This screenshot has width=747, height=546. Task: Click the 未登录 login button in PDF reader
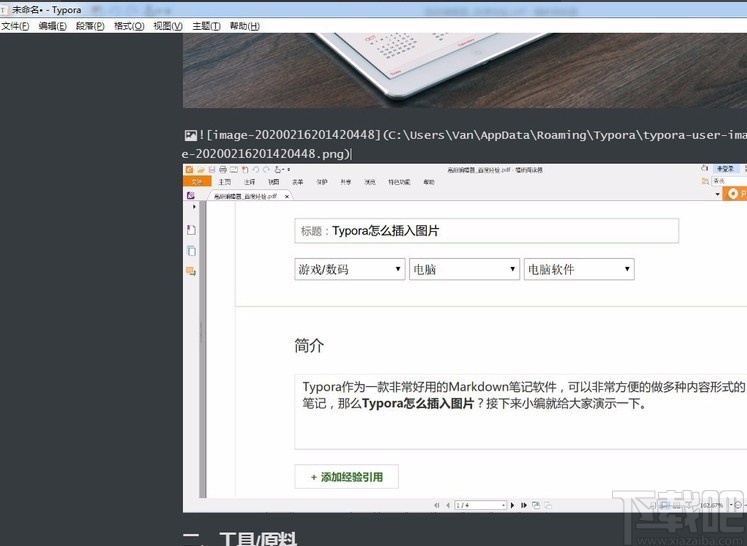(726, 169)
